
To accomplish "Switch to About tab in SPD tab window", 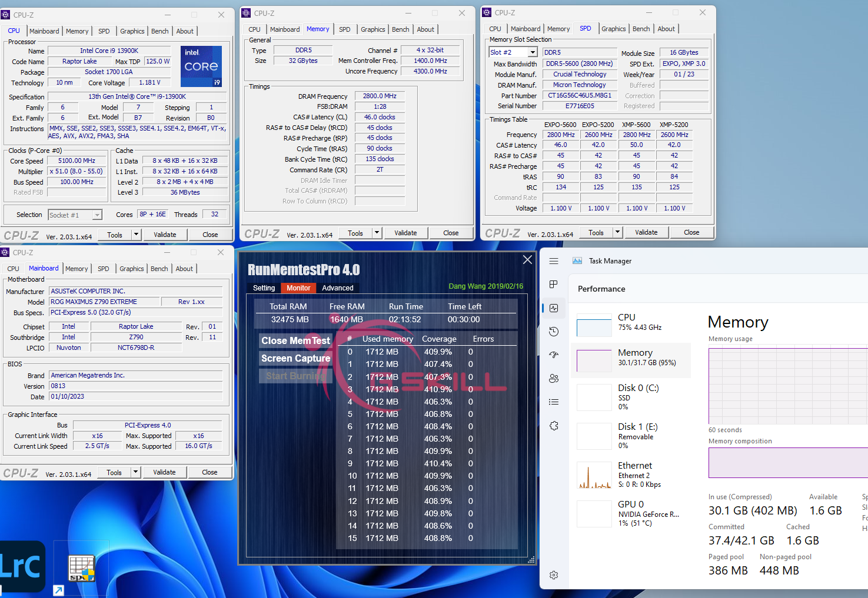I will click(666, 29).
